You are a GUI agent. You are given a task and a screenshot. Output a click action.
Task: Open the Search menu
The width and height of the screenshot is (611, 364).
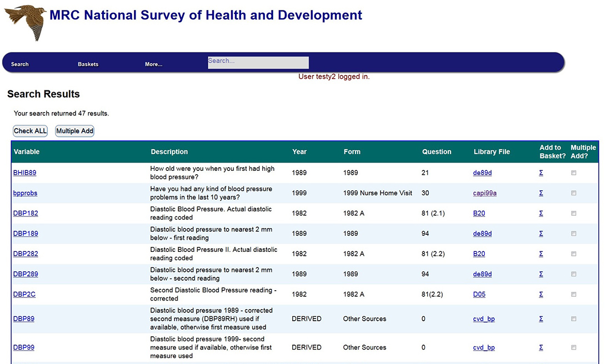pyautogui.click(x=20, y=64)
